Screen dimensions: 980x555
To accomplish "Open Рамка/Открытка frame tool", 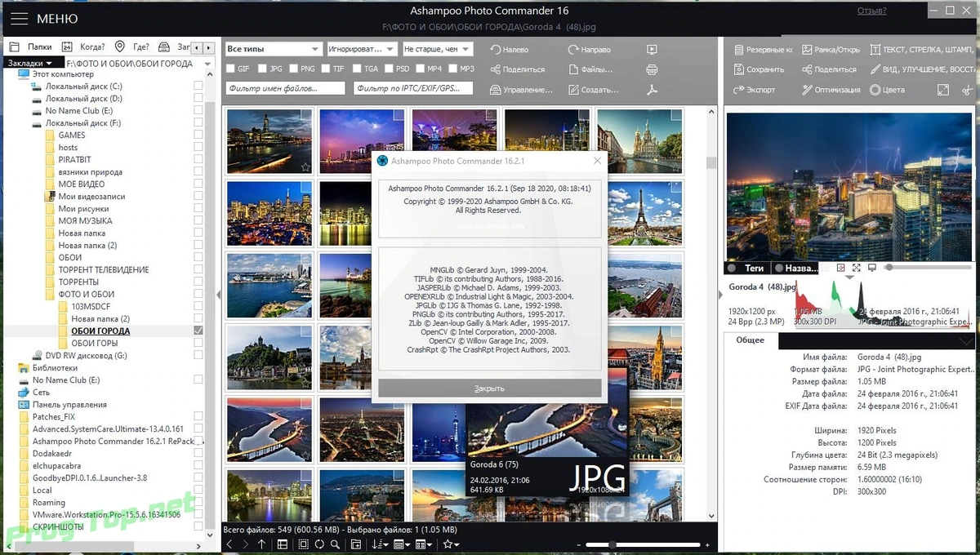I will [831, 49].
